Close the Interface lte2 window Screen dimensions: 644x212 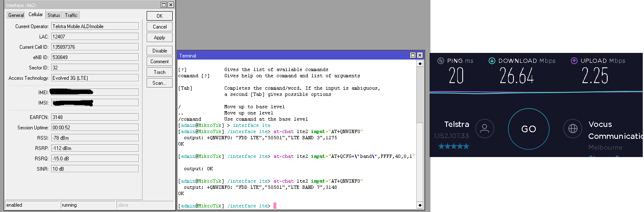(171, 5)
